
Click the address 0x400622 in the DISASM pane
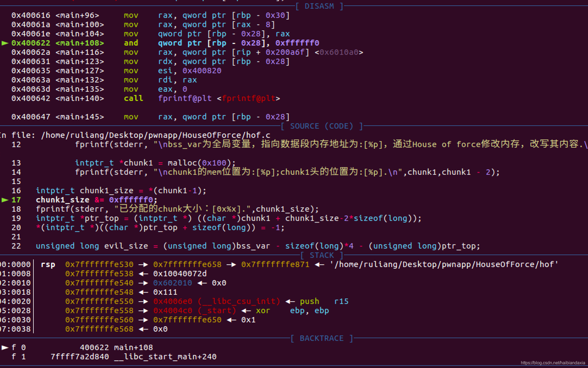point(31,43)
